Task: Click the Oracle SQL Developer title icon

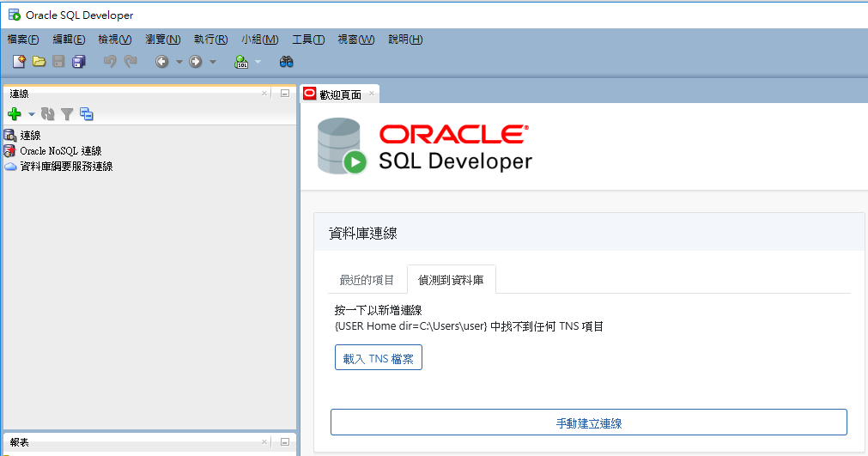Action: click(x=15, y=15)
